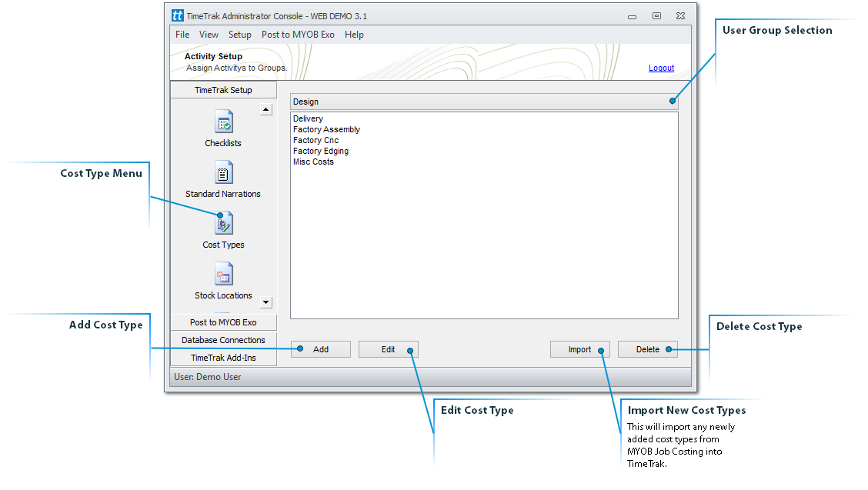
Task: Switch to the Post to MYOB Exo section
Action: [223, 322]
